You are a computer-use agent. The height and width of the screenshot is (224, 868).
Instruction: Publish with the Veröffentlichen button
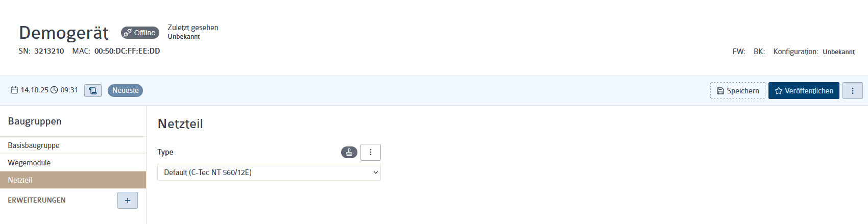804,90
